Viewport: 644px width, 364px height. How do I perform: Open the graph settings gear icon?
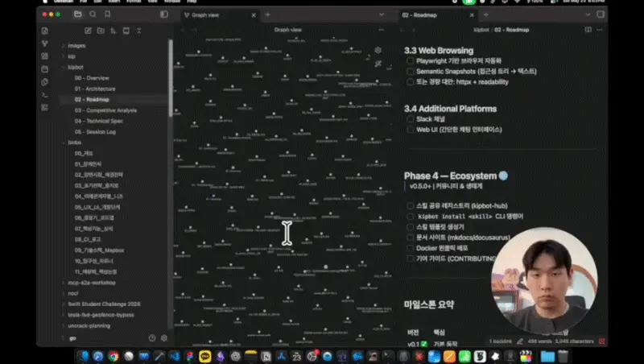(378, 50)
